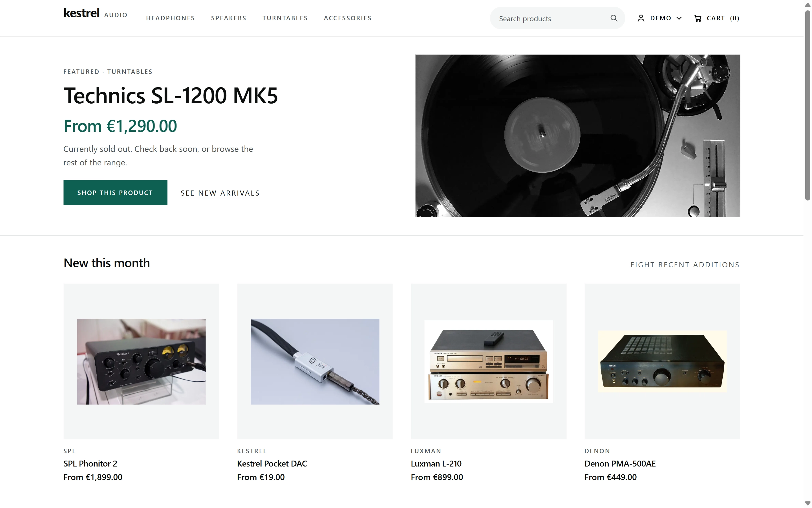Click the DENON brand label
The width and height of the screenshot is (812, 508).
[597, 451]
